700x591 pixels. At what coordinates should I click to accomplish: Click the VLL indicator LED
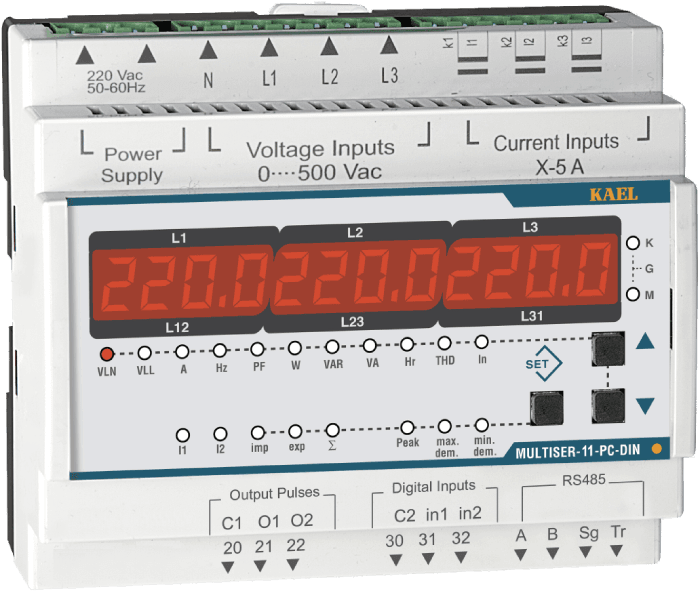pos(144,353)
